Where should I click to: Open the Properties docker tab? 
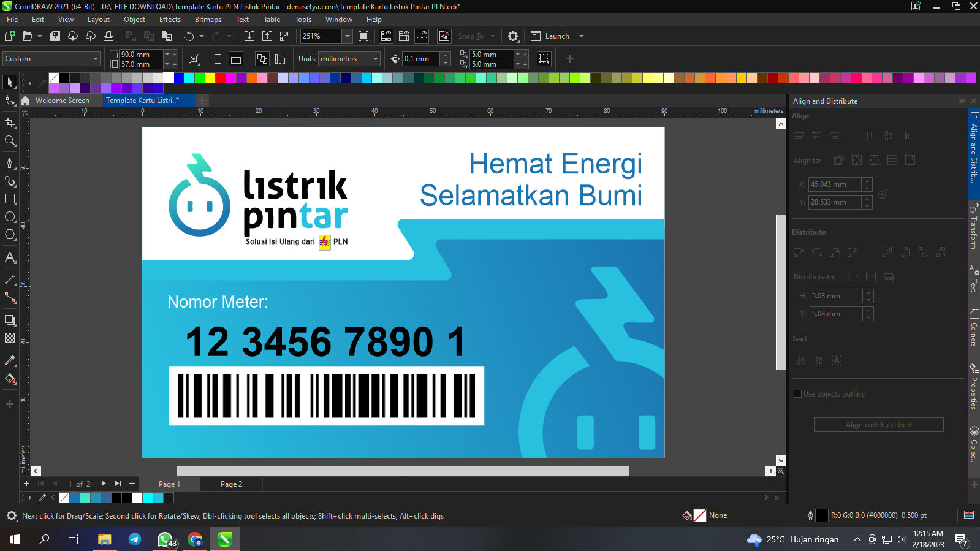click(x=973, y=386)
